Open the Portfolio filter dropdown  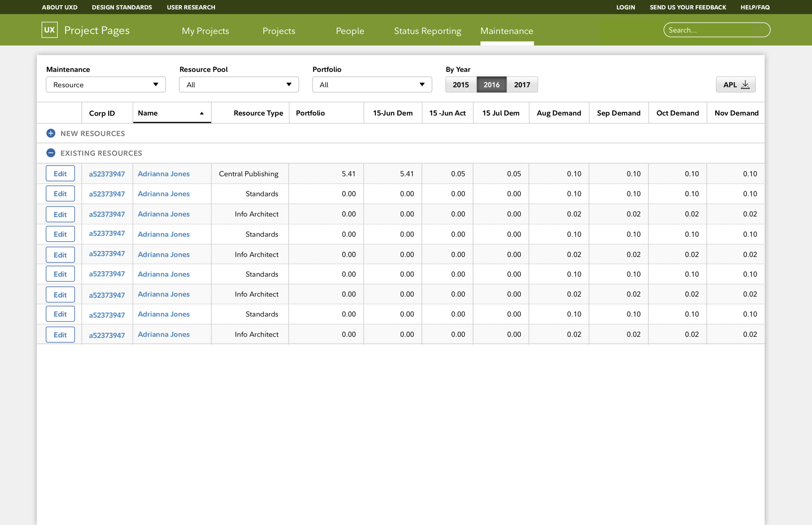372,85
